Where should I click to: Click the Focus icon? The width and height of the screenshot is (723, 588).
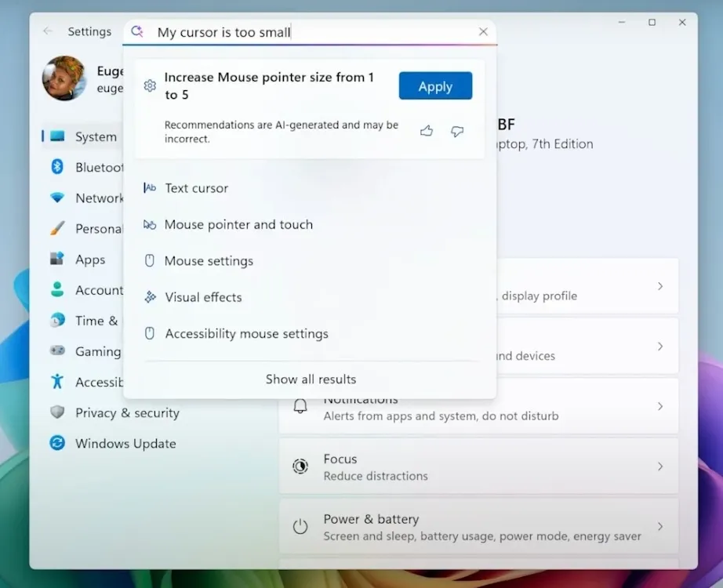(x=300, y=466)
